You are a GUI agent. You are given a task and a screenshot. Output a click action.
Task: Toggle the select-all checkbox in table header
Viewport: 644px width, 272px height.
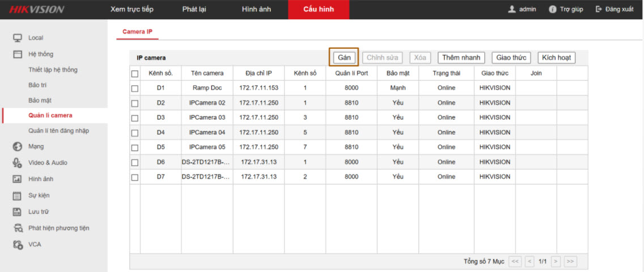(x=135, y=74)
